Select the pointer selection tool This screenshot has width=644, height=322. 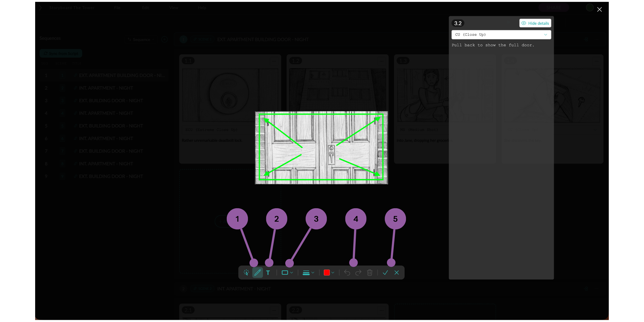pyautogui.click(x=246, y=273)
